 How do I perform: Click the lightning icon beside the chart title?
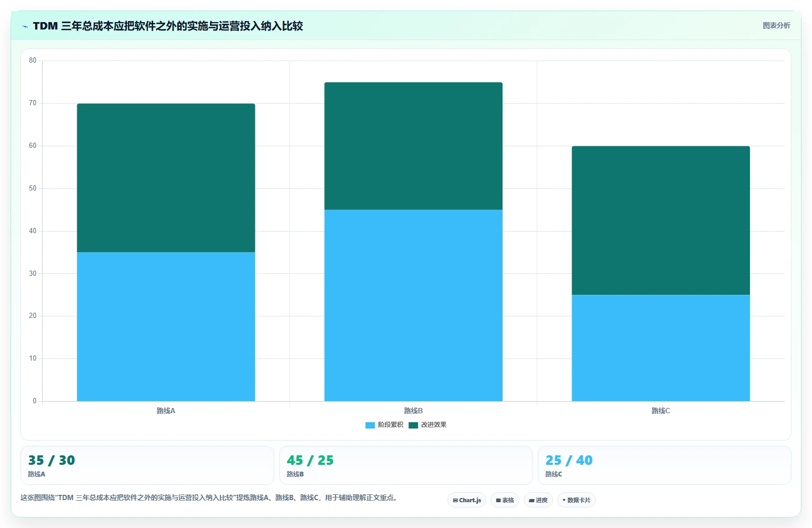25,26
